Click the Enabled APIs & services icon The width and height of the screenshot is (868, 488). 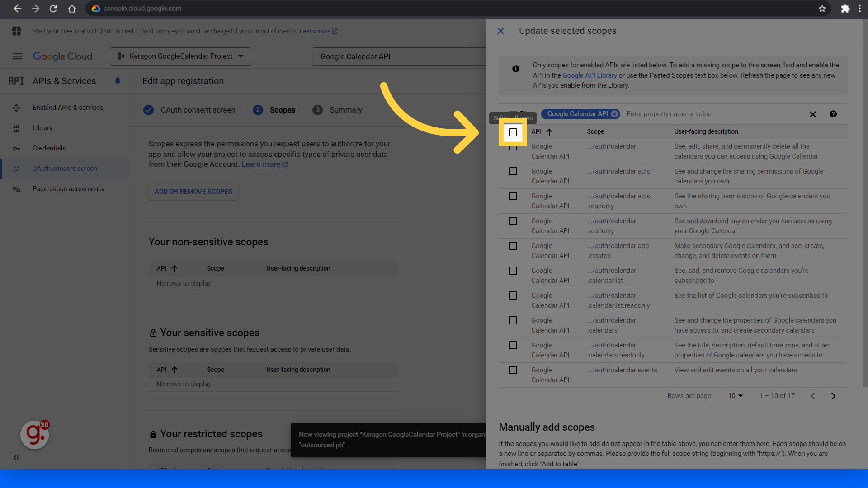pyautogui.click(x=16, y=108)
